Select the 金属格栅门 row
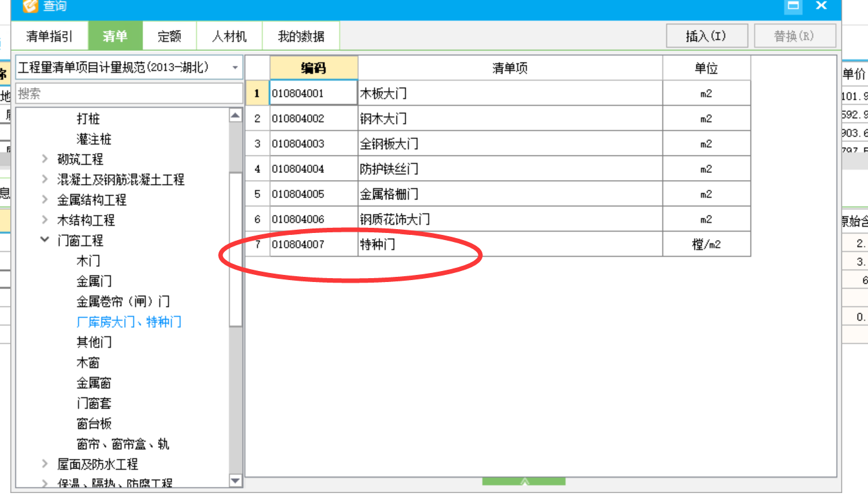Screen dimensions: 868x504 (498, 194)
